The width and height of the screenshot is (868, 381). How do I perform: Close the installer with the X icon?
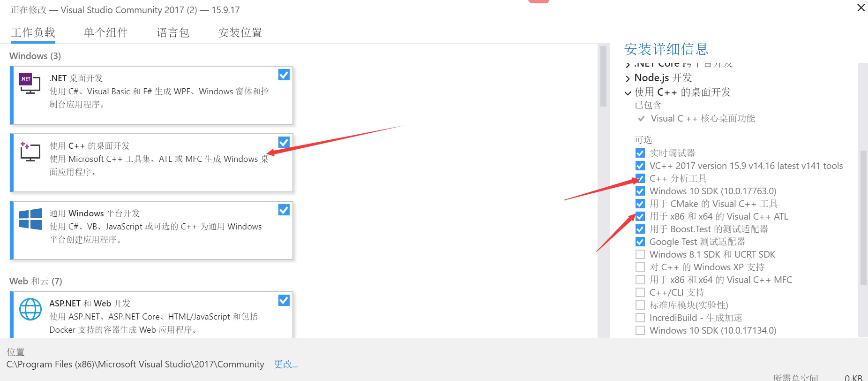coord(861,8)
